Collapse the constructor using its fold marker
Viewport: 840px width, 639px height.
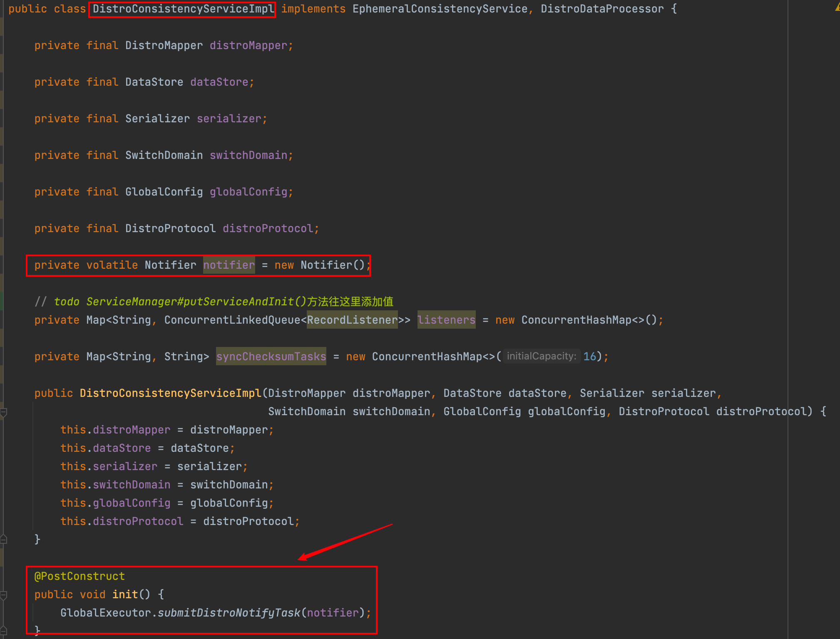(x=3, y=412)
